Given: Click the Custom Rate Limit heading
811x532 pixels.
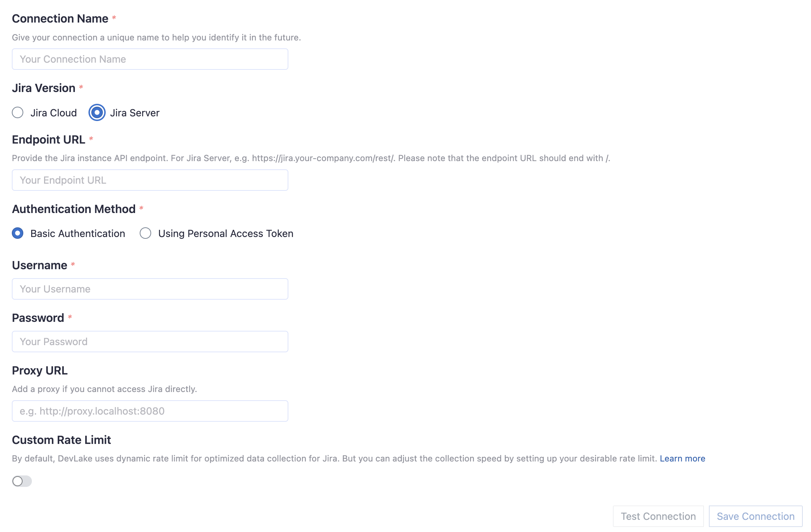Looking at the screenshot, I should 61,440.
